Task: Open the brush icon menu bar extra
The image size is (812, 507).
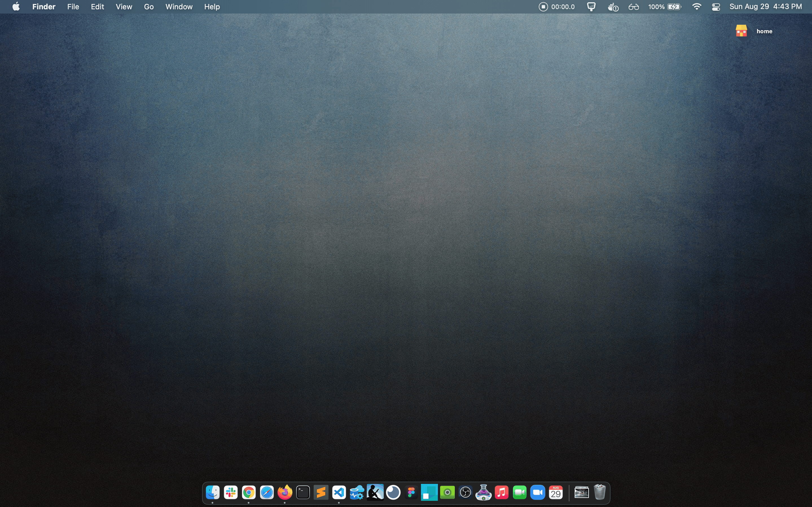Action: [x=591, y=7]
